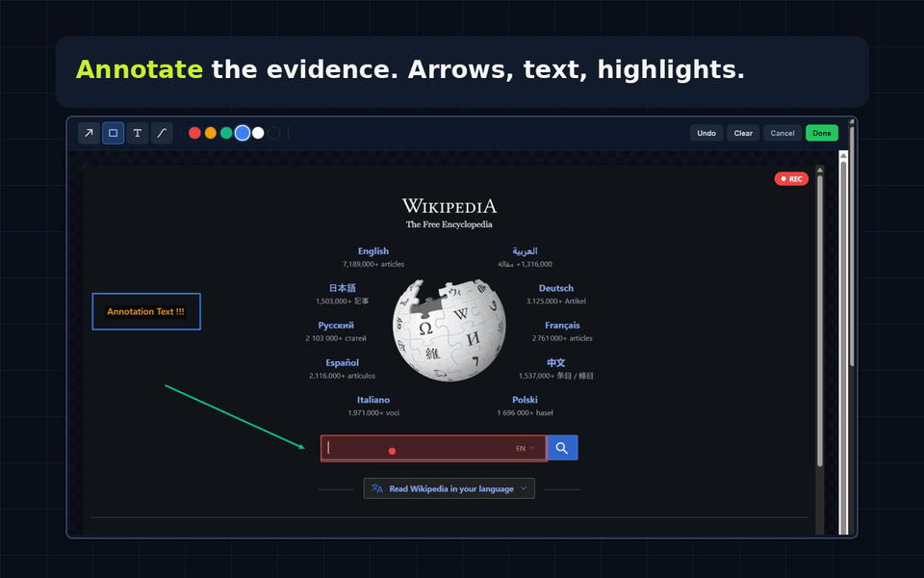Screen dimensions: 924x578
Task: Finish annotating with Done button
Action: [x=822, y=133]
